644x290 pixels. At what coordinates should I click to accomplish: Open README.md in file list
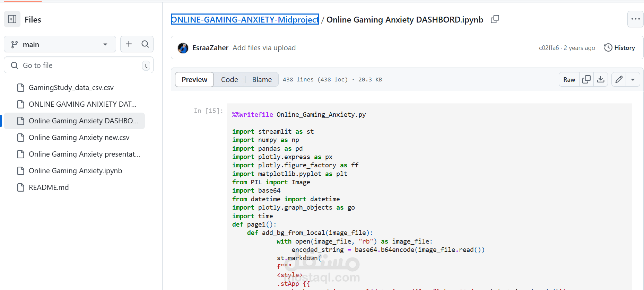point(49,187)
